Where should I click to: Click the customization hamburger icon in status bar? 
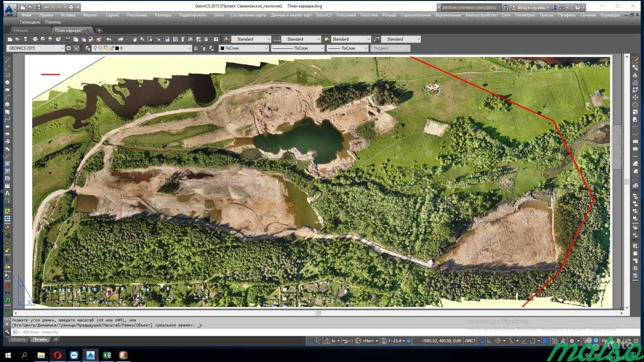(x=636, y=341)
